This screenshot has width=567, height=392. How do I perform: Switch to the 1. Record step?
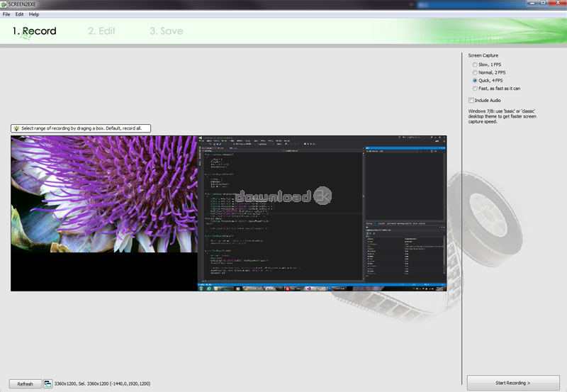pyautogui.click(x=34, y=31)
